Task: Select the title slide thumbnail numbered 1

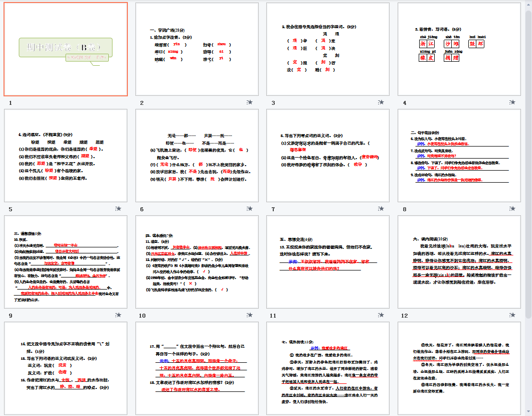Action: [66, 49]
